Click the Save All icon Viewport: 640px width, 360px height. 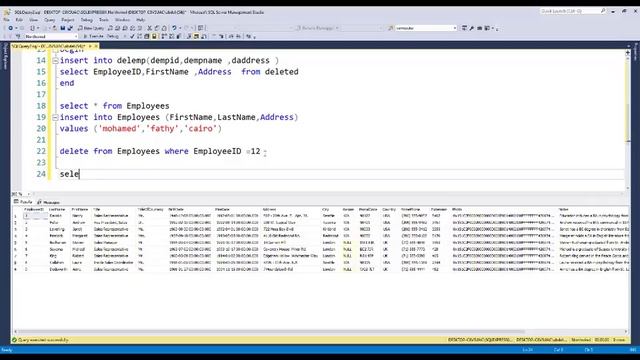70,28
